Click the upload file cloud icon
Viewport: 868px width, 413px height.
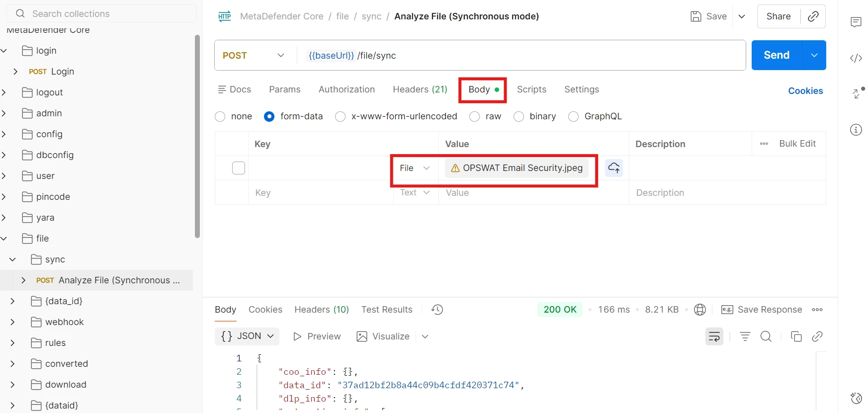click(x=614, y=168)
